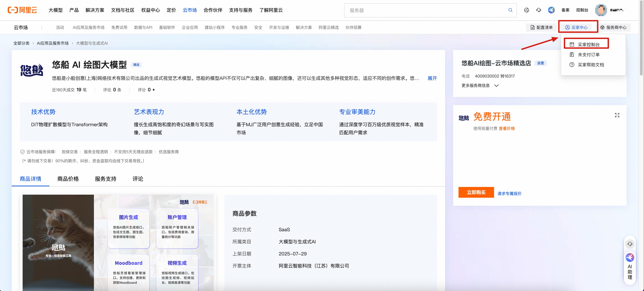
Task: Click the 服务商中心 button
Action: tap(613, 28)
